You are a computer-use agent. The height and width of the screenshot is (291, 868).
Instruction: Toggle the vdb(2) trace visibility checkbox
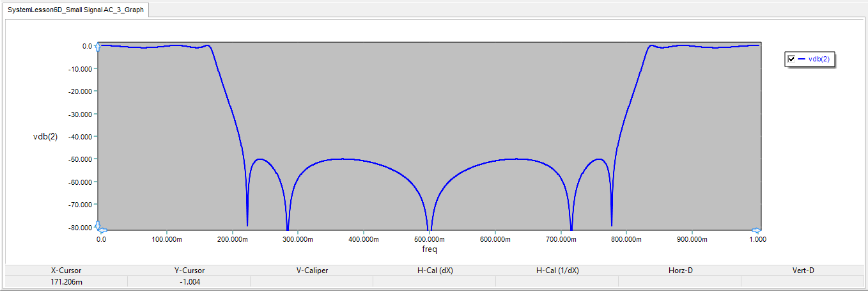791,59
